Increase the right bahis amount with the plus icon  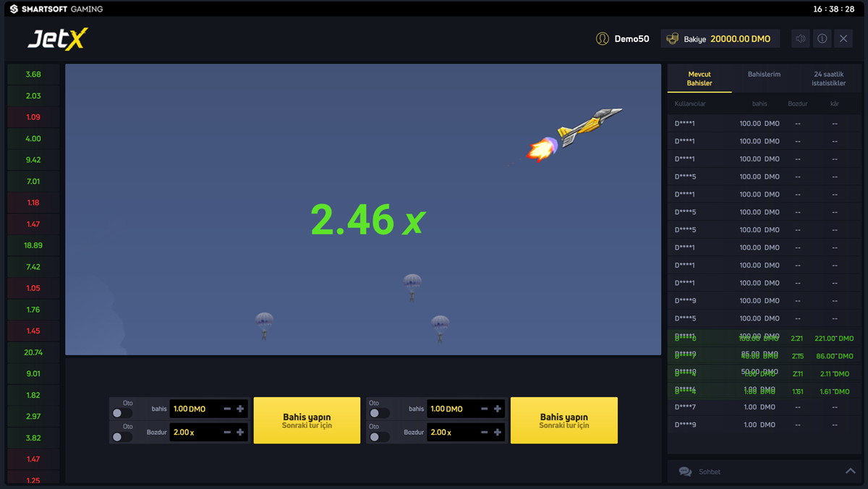click(496, 408)
